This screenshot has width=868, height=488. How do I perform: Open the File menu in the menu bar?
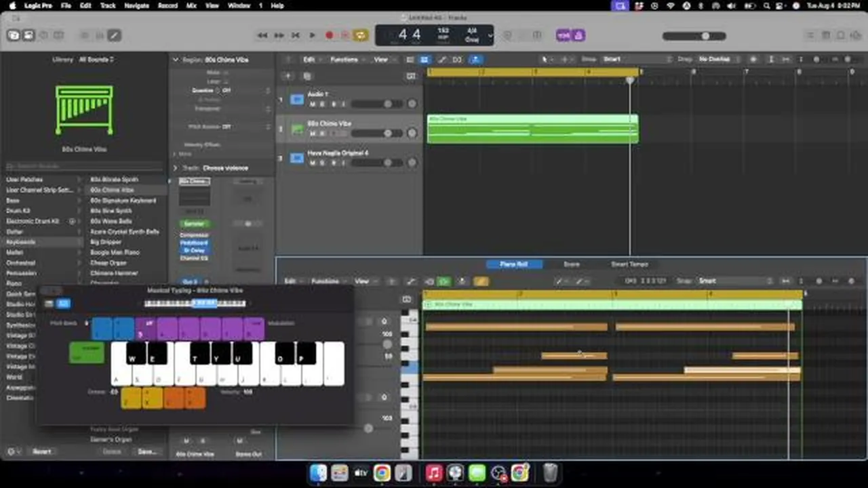[x=66, y=5]
